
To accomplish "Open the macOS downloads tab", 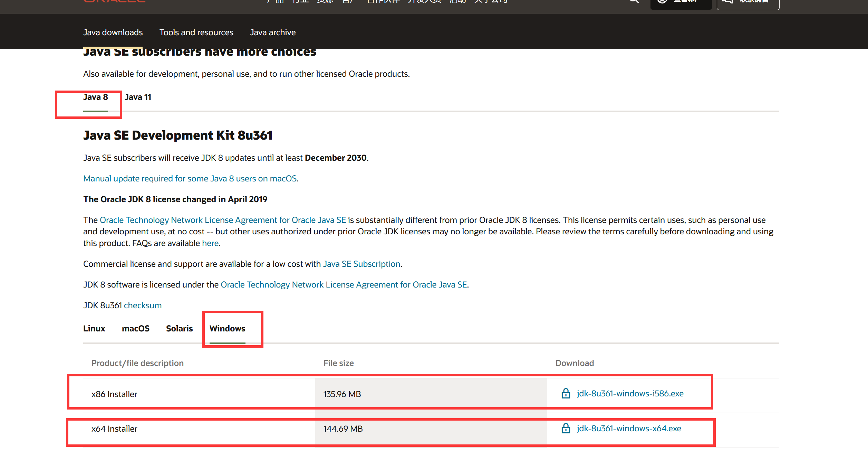I will pyautogui.click(x=135, y=329).
